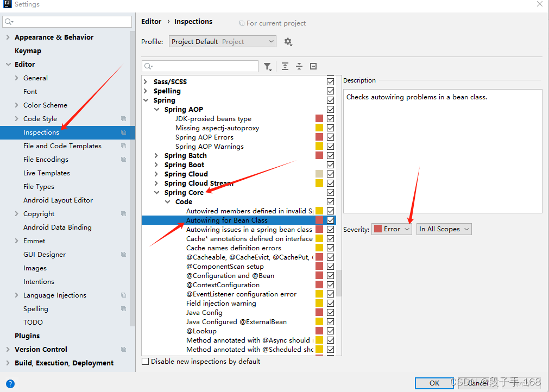Expand the Appearance & Behavior section
Screen dimensions: 549x392
point(8,37)
